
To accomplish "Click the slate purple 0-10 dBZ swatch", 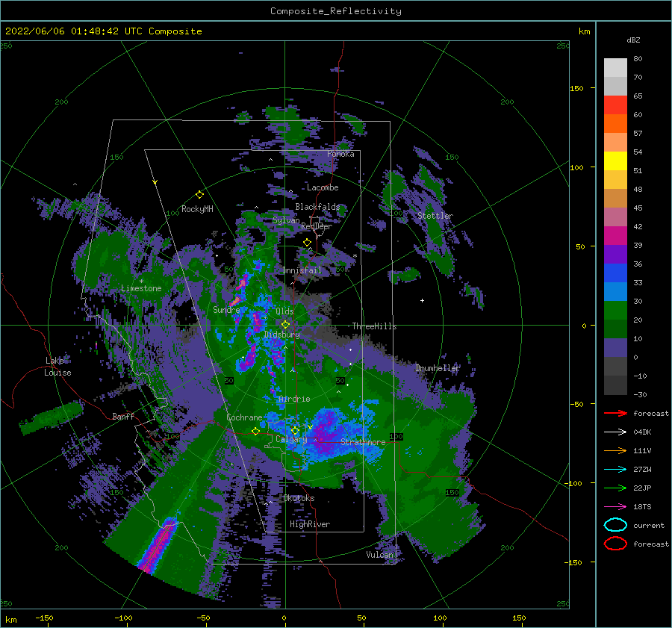I will tap(615, 348).
